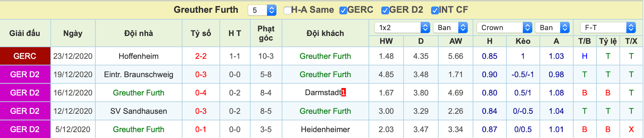Viewport: 644px width, 138px height.
Task: Open the 1x2 odds type dropdown
Action: (402, 27)
